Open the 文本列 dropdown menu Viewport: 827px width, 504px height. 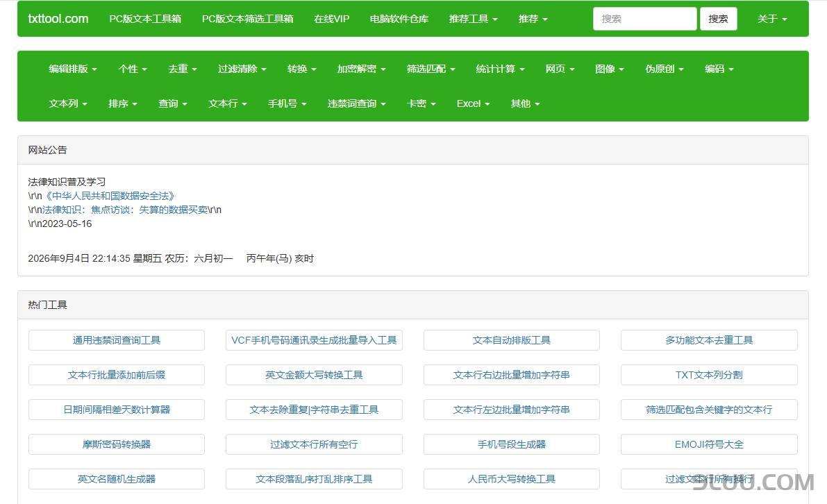[x=68, y=103]
